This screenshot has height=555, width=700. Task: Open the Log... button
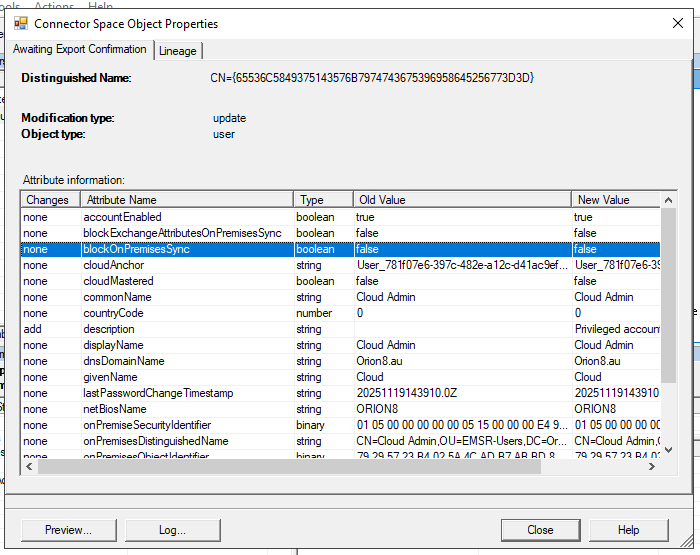(172, 530)
